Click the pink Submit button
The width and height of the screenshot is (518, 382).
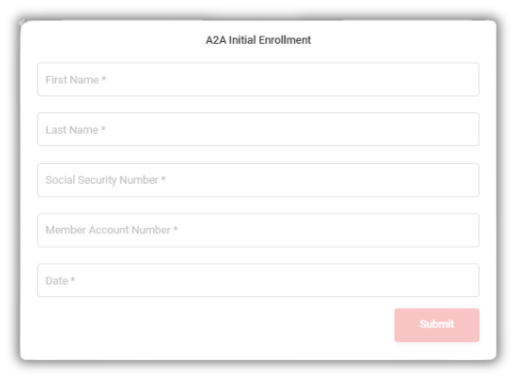coord(437,325)
